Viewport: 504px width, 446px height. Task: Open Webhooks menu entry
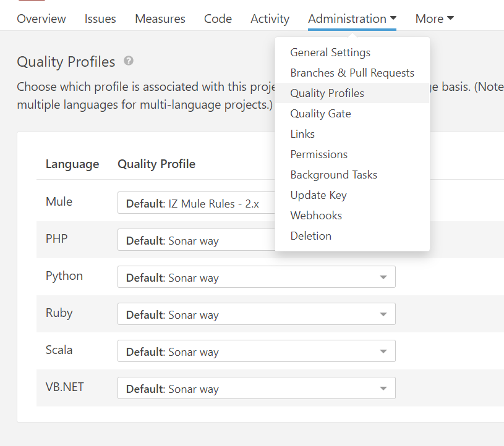point(352,216)
